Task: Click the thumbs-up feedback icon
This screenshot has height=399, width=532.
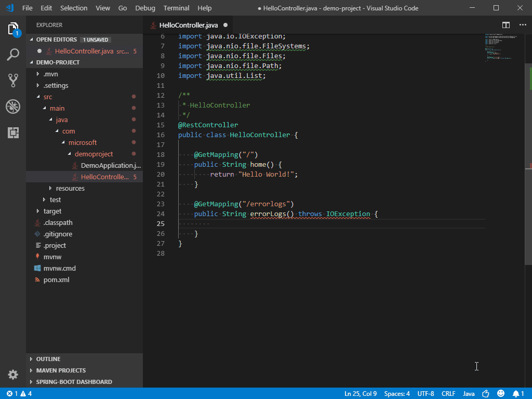Action: click(485, 393)
